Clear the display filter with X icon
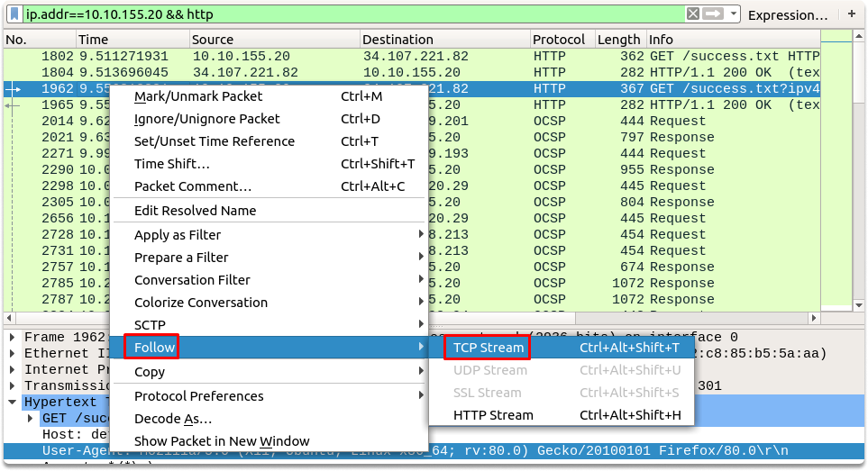Screen dimensions: 868x471 692,14
